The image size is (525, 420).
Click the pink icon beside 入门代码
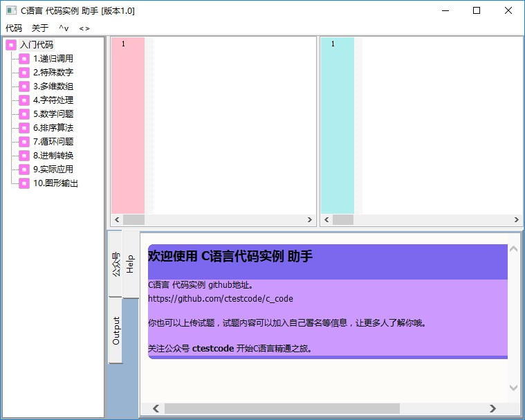(11, 44)
